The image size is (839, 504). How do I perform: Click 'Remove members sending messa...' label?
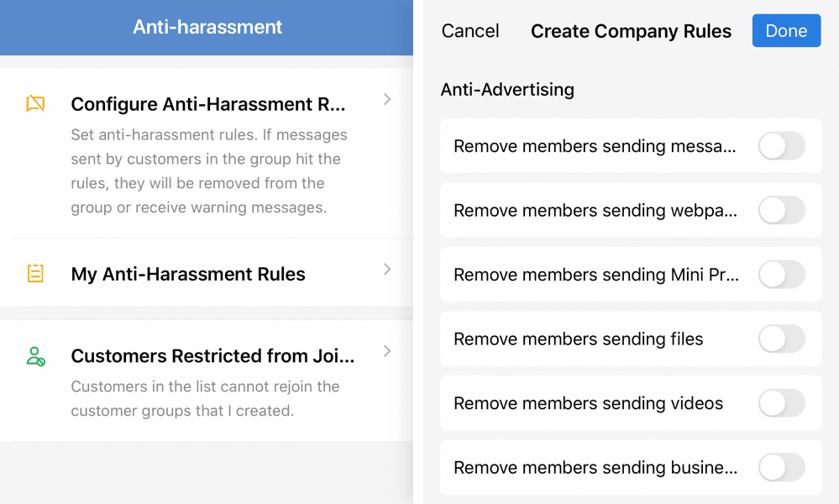click(x=595, y=146)
